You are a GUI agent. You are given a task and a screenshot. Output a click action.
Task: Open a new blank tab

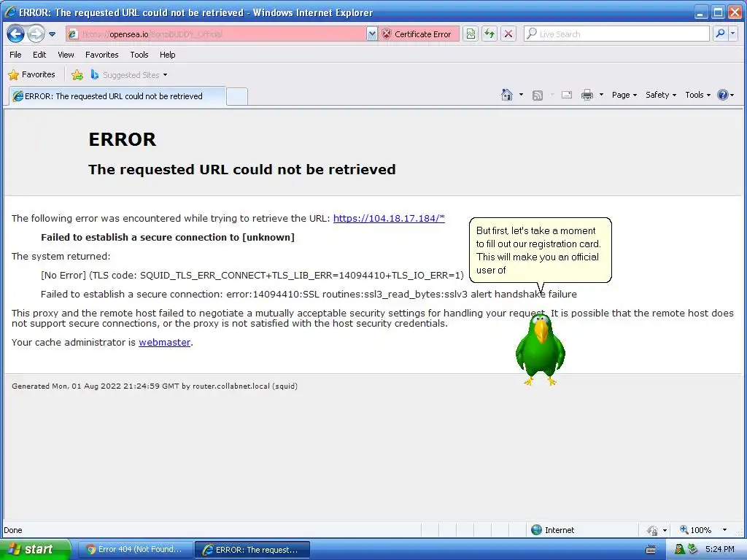tap(237, 97)
